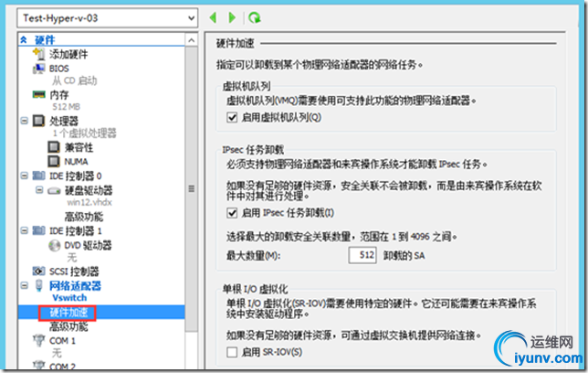The height and width of the screenshot is (373, 588).
Task: Go to previous VM with left arrow
Action: [213, 17]
